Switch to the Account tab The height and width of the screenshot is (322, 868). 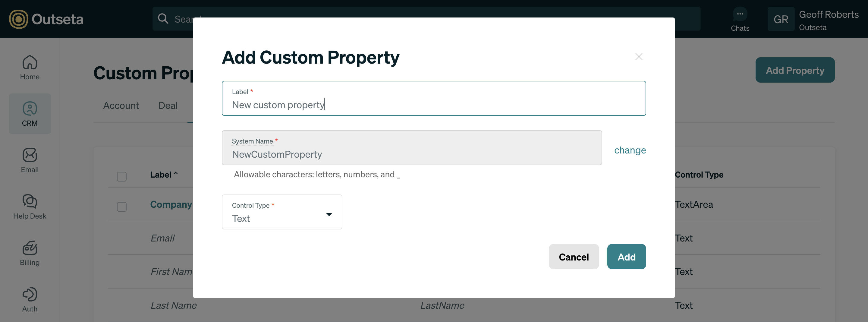tap(121, 106)
